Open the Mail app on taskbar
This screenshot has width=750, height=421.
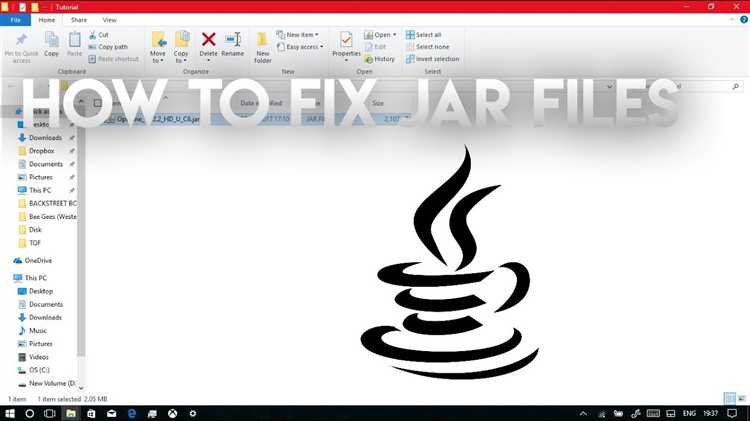[x=111, y=413]
